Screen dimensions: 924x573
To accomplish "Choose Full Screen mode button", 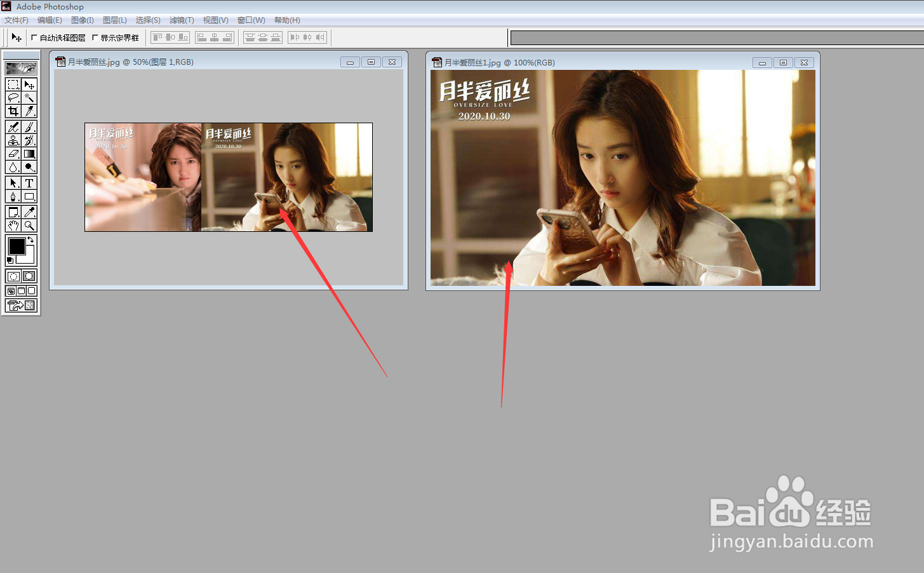I will coord(31,291).
